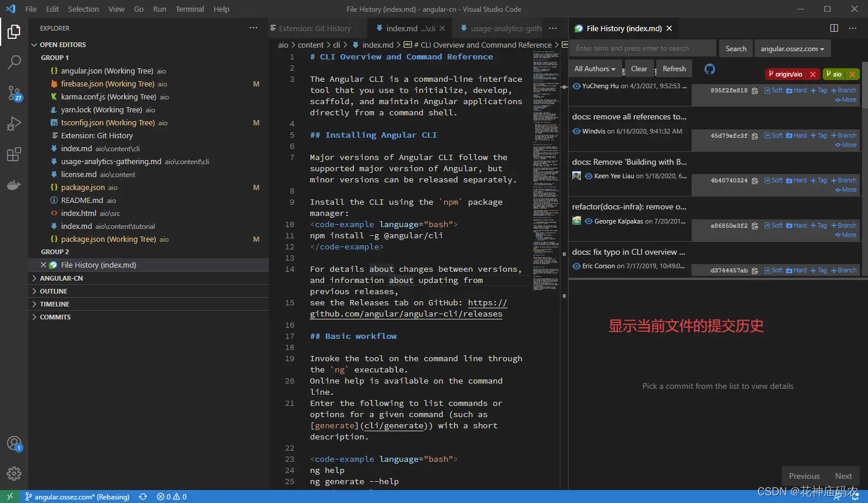Image resolution: width=868 pixels, height=503 pixels.
Task: Click the Clear button
Action: [x=639, y=69]
